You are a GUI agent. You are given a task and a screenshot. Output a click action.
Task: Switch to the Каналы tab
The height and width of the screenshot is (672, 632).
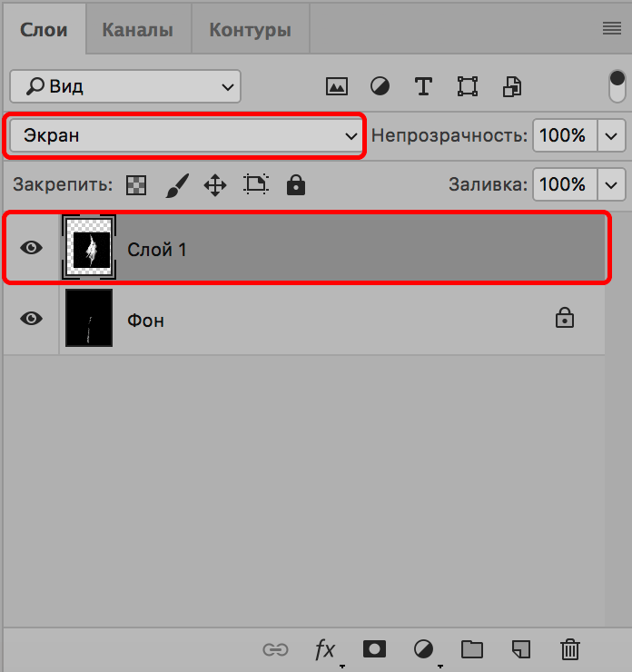137,30
